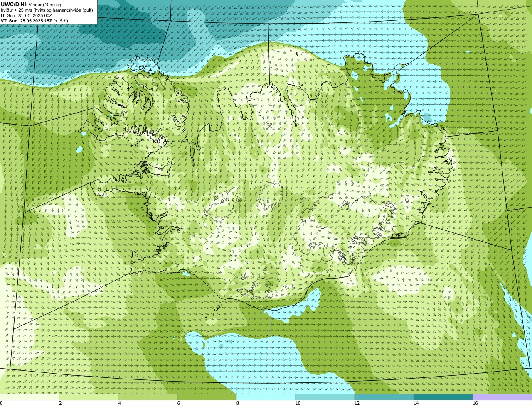Click the '6' scale label
The width and height of the screenshot is (532, 406).
[x=178, y=403]
